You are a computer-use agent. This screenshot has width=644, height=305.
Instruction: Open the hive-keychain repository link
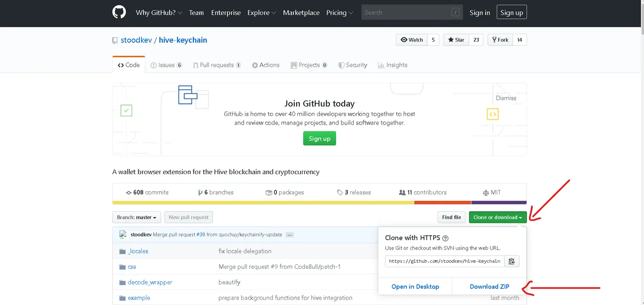pos(183,40)
